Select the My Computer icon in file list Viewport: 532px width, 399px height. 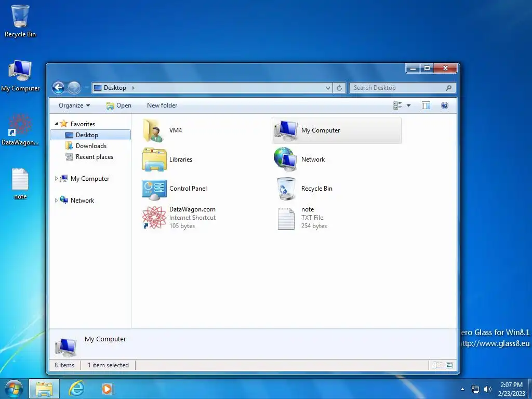286,130
